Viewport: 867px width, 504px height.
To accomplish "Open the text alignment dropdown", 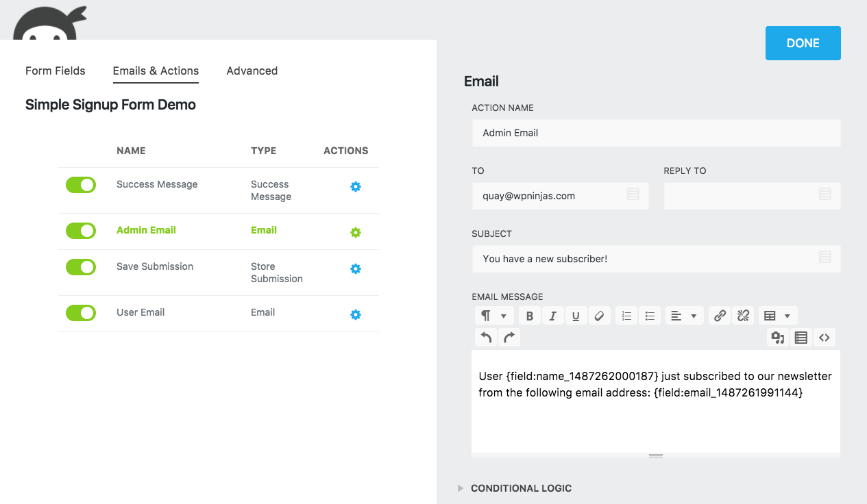I will click(684, 316).
